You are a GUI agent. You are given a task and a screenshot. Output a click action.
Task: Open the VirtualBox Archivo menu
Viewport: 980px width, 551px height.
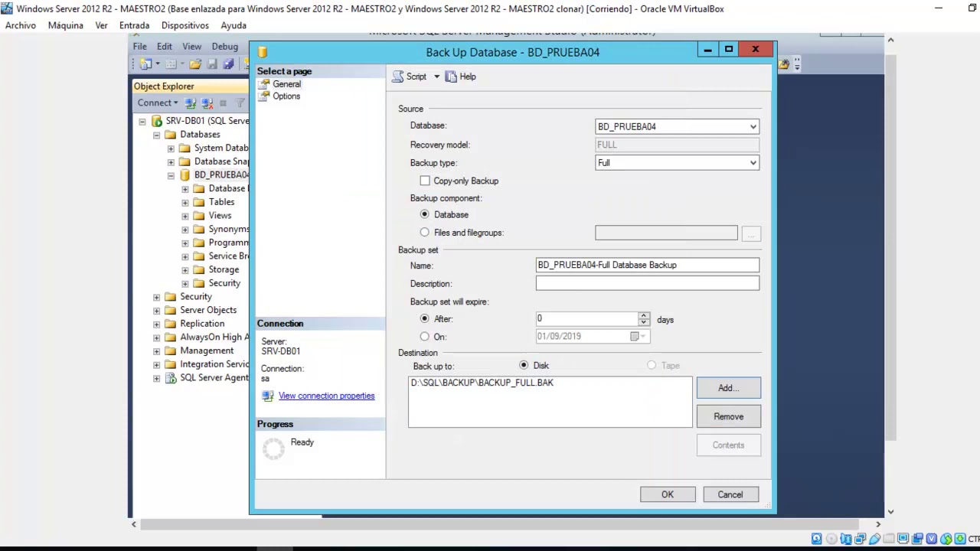pyautogui.click(x=21, y=25)
